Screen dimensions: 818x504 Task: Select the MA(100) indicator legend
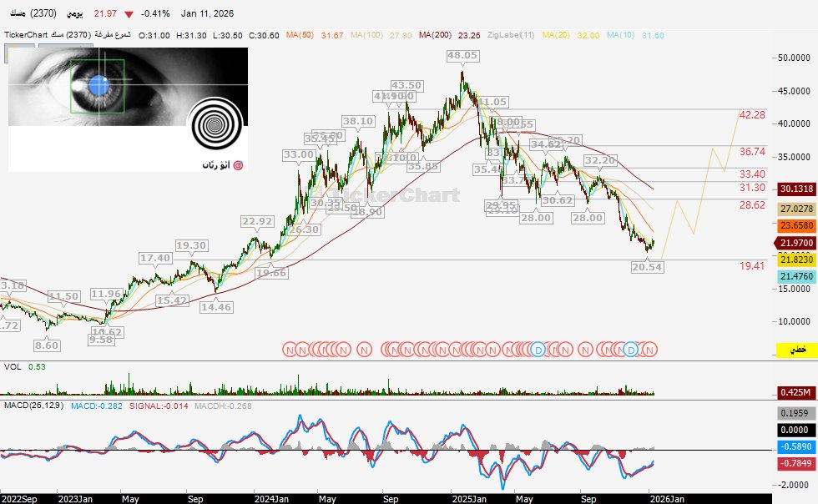tap(366, 35)
